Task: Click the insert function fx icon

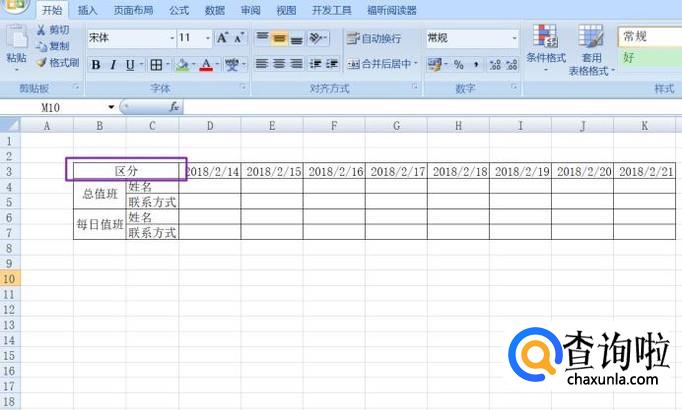Action: [174, 106]
